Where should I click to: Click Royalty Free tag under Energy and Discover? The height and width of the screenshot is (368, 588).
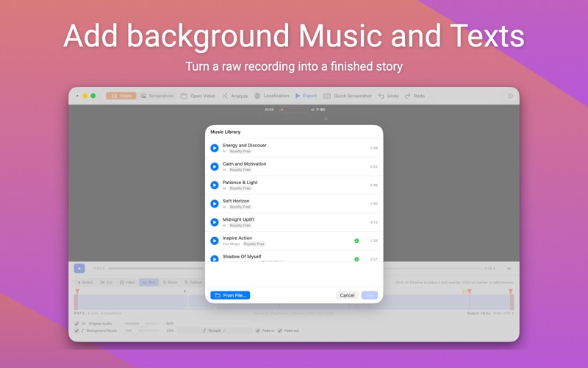(240, 152)
